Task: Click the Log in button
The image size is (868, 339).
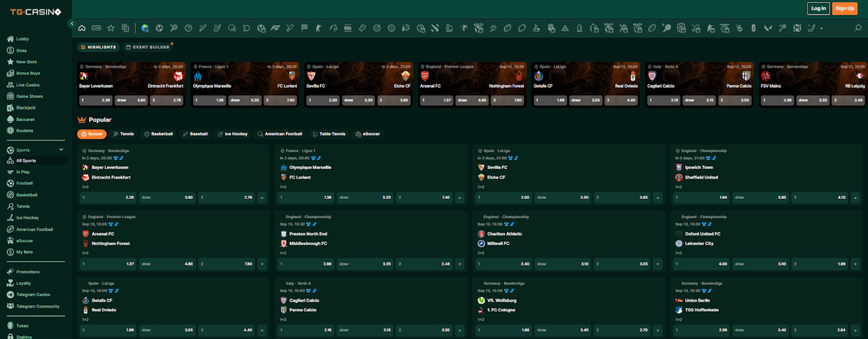Action: pyautogui.click(x=818, y=9)
